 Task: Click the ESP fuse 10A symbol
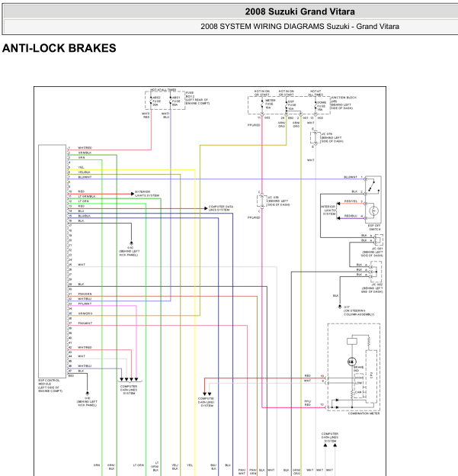[x=287, y=105]
